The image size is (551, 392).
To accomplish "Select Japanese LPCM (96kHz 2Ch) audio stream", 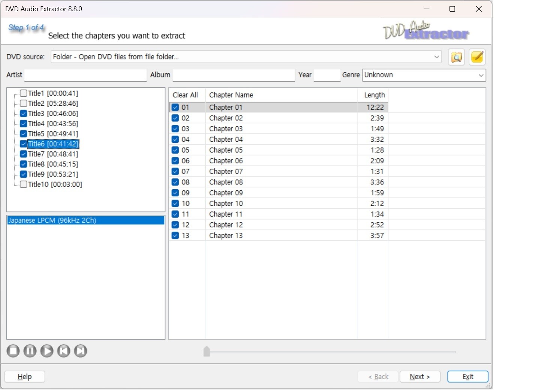I will point(86,220).
